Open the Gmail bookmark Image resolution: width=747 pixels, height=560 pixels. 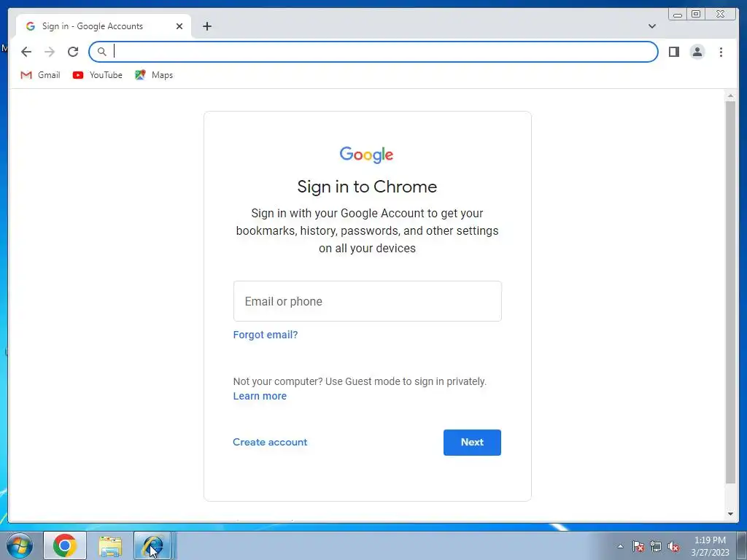(x=40, y=75)
